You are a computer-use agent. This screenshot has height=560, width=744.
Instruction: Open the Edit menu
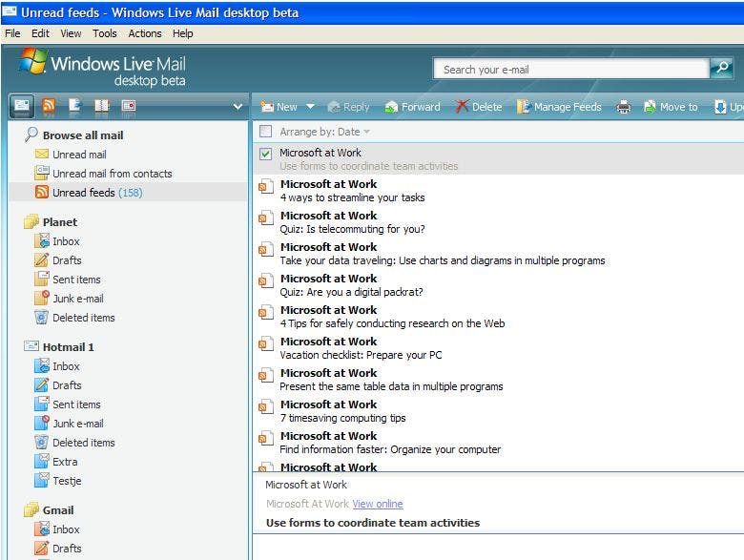point(40,33)
